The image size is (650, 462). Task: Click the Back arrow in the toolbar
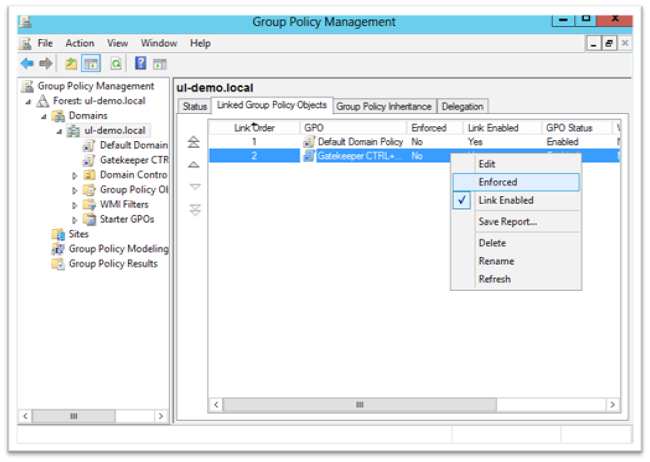(27, 64)
